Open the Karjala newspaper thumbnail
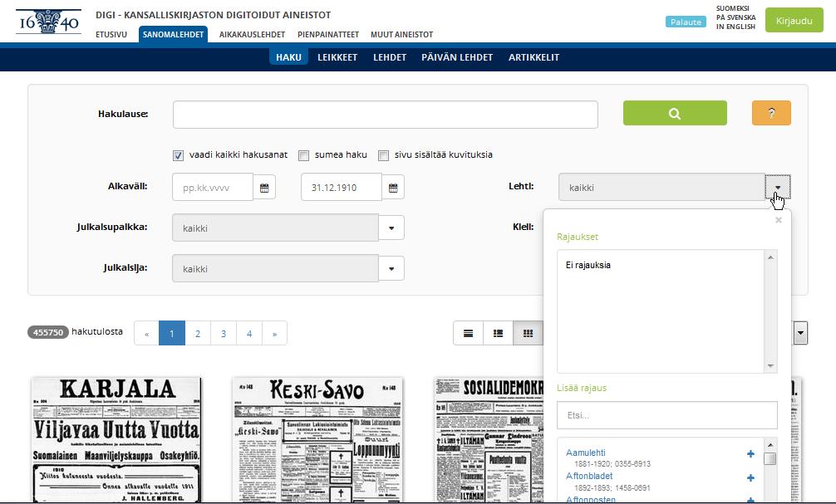Image resolution: width=836 pixels, height=504 pixels. click(x=117, y=439)
